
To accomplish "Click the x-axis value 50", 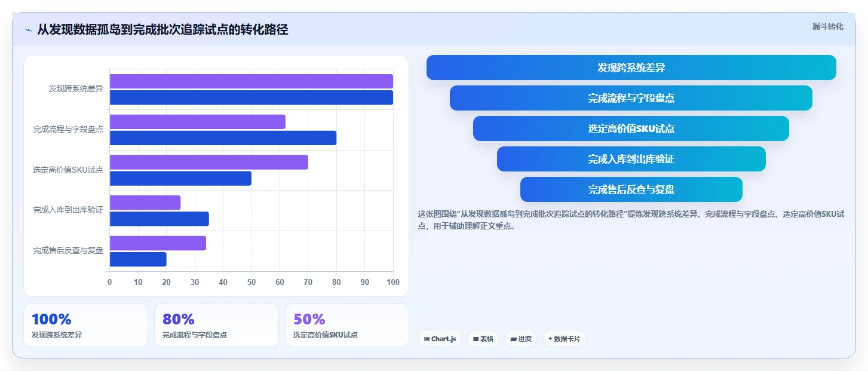I will click(251, 282).
